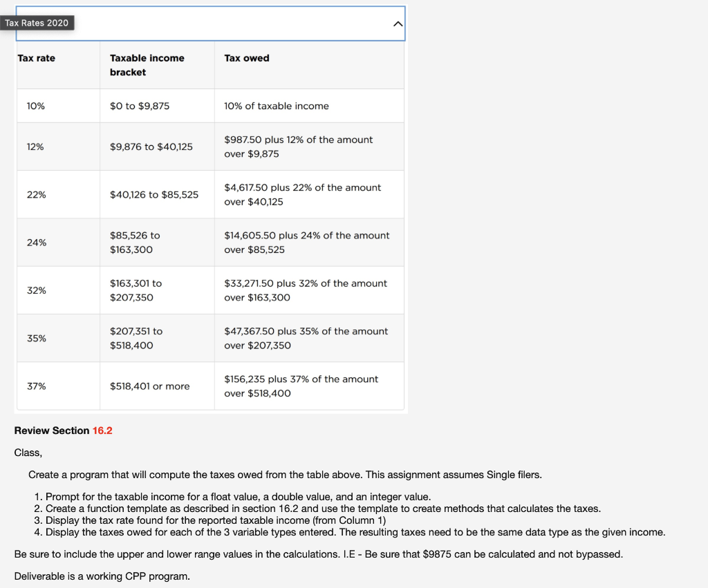This screenshot has height=588, width=708.
Task: Click the '$47,367.50 plus 35%' tax owed cell
Action: coord(309,338)
